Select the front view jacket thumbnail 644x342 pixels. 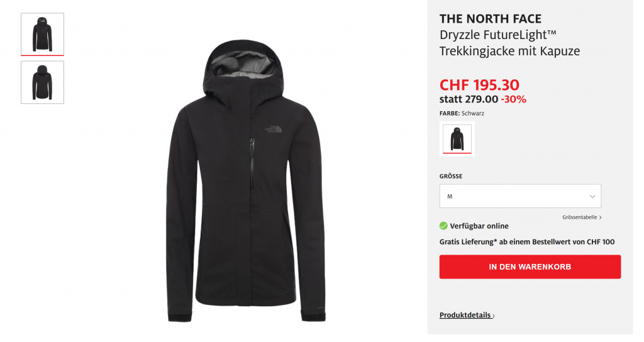point(42,34)
